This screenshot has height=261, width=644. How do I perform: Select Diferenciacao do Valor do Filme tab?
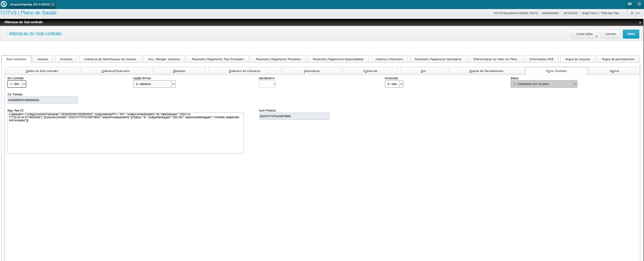click(x=495, y=59)
